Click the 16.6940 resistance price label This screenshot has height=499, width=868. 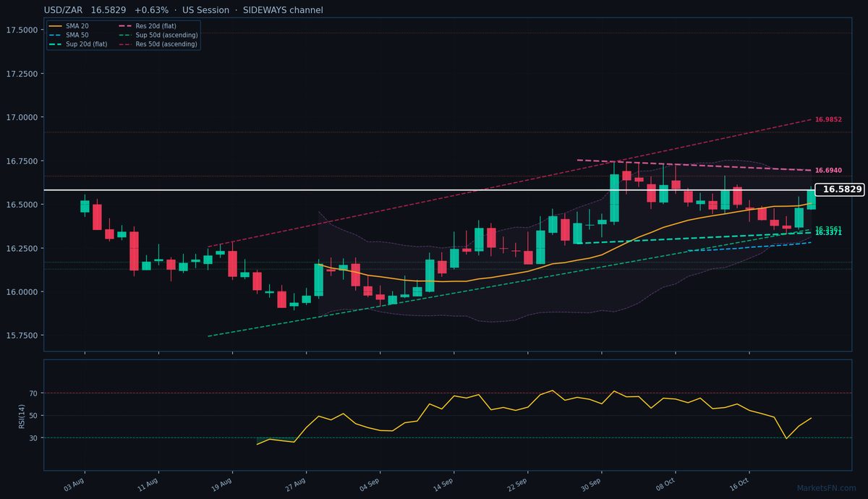828,171
